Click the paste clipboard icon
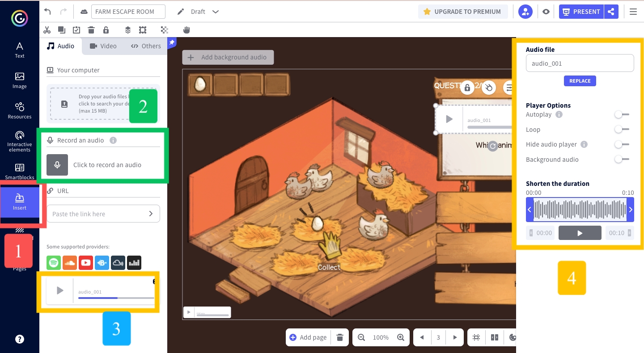The width and height of the screenshot is (644, 353). click(76, 30)
